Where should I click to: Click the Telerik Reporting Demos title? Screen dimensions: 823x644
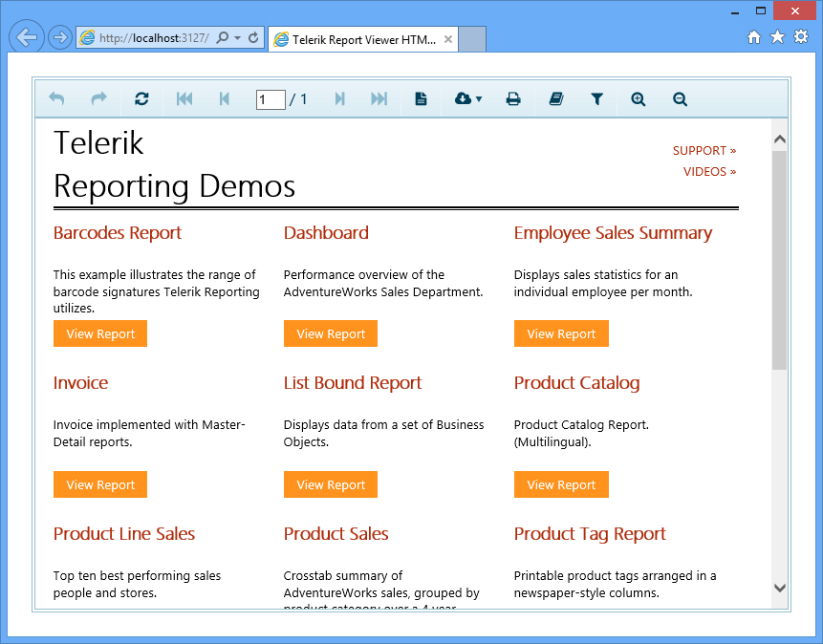[174, 164]
